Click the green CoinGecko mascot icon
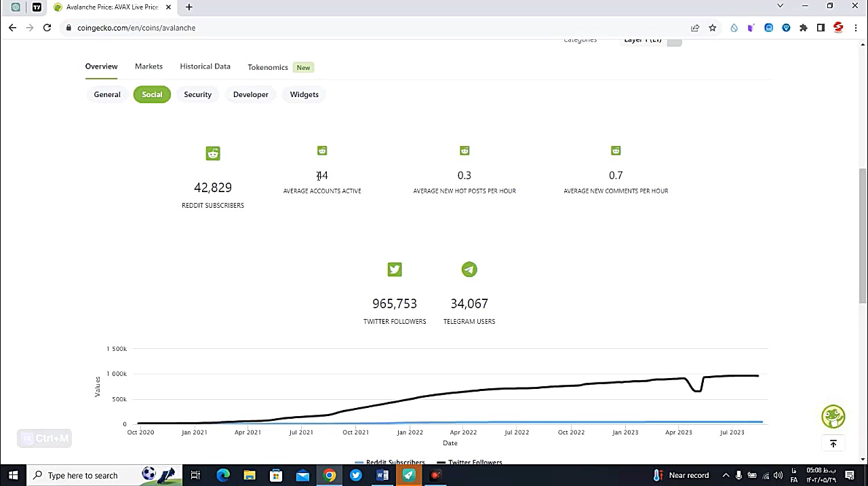This screenshot has height=486, width=868. (833, 417)
